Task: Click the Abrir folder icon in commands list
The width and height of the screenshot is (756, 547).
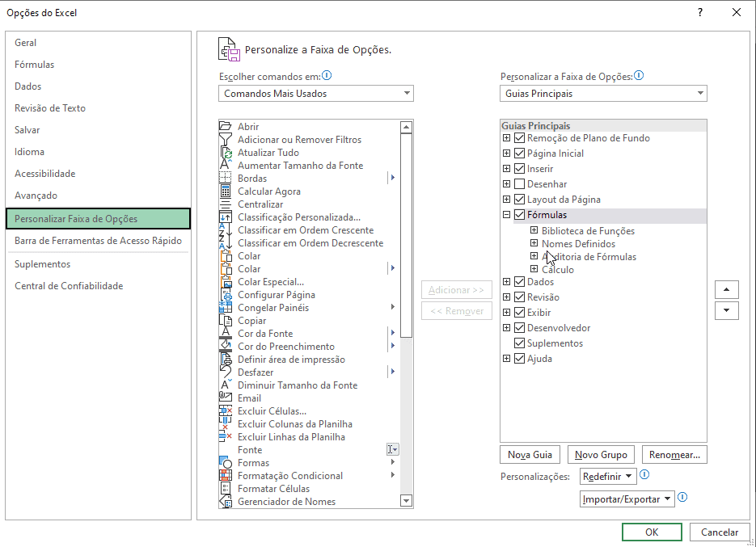Action: [x=226, y=127]
